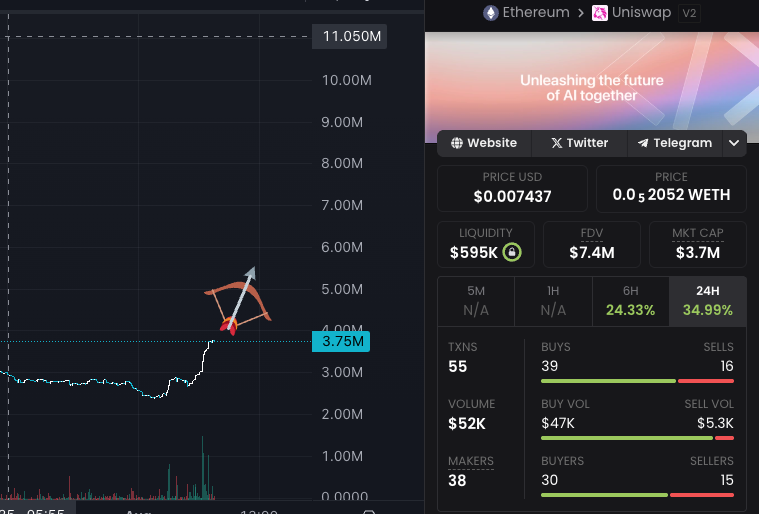This screenshot has height=514, width=759.
Task: Click the MAKERS count 38
Action: (x=457, y=480)
